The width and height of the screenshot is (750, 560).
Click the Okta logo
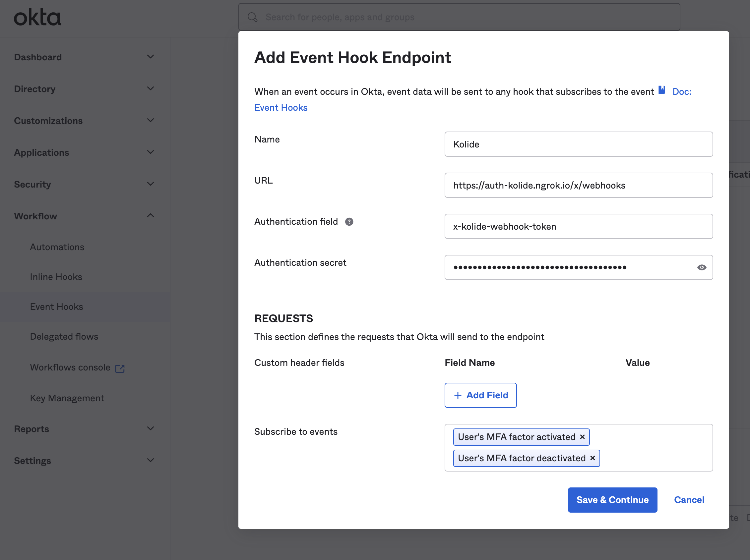click(x=37, y=18)
